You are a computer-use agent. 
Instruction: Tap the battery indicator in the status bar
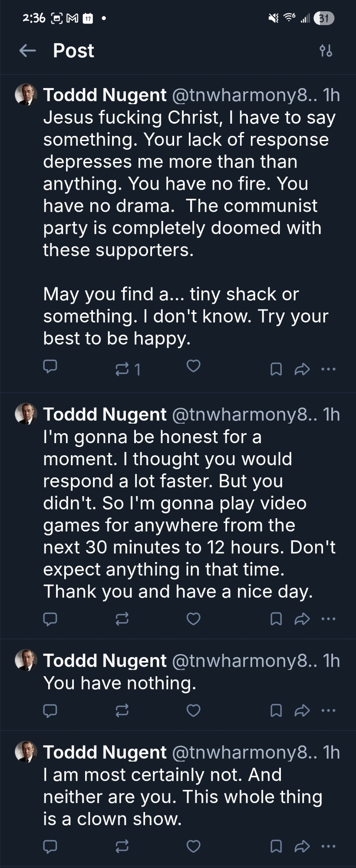(x=324, y=18)
